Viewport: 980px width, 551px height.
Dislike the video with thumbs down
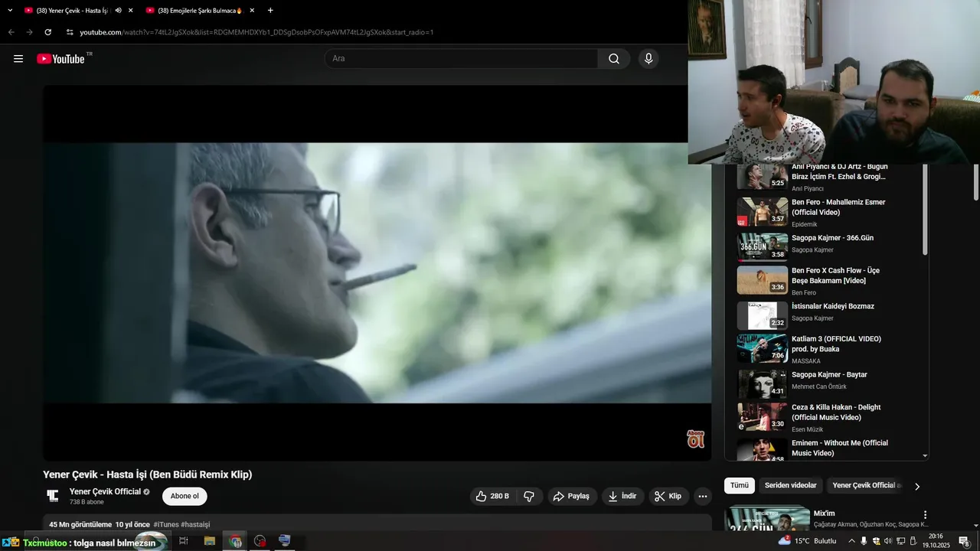529,496
